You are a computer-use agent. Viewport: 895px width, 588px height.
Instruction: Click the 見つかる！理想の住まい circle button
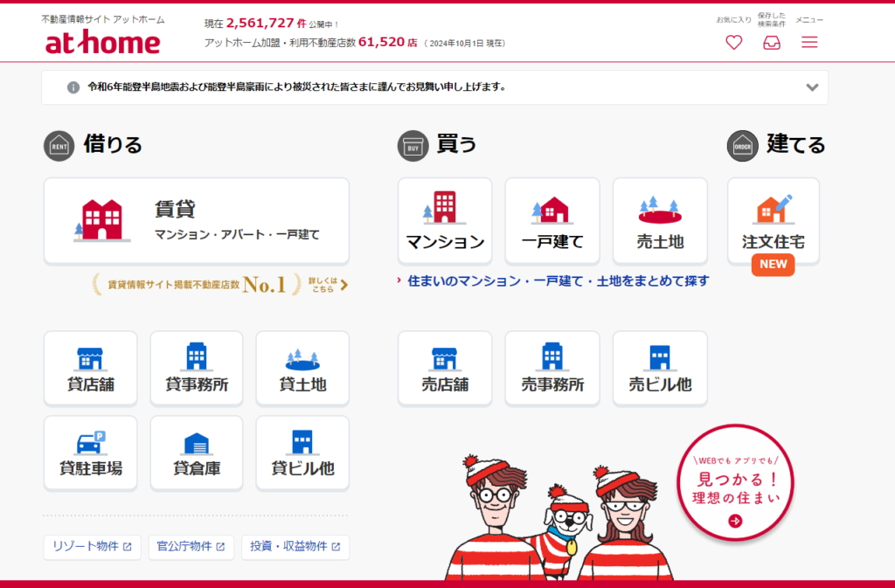735,482
